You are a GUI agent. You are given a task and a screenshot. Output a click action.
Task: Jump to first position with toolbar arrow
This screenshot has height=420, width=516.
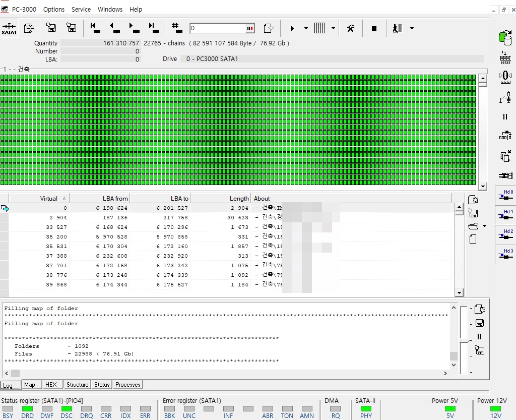(94, 28)
